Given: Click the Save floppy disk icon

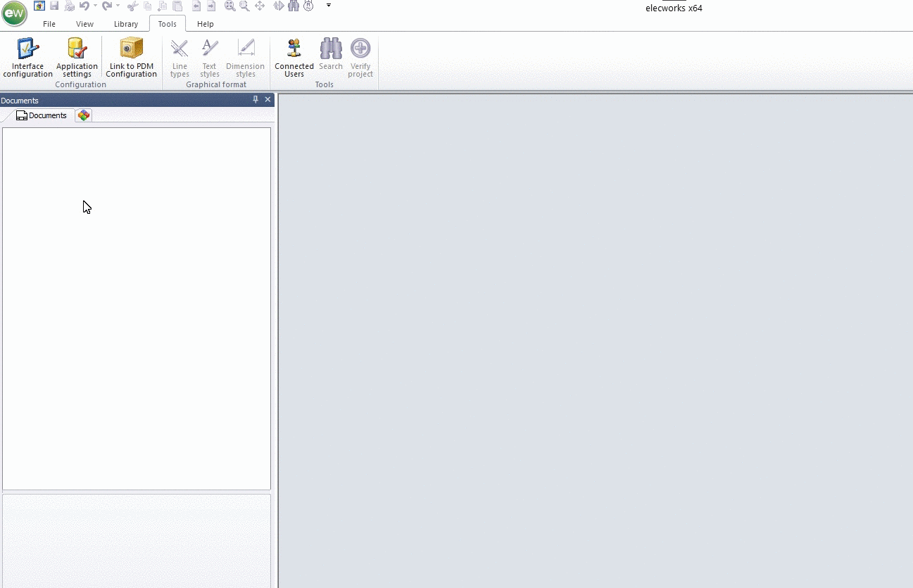Looking at the screenshot, I should tap(54, 6).
